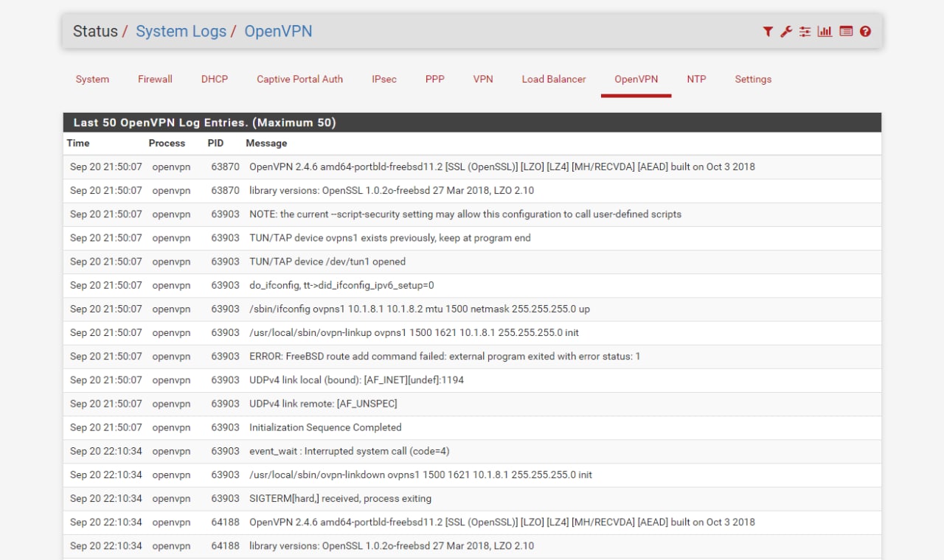Click the UDPv4 link local bound entry
The image size is (944, 560).
tap(356, 380)
